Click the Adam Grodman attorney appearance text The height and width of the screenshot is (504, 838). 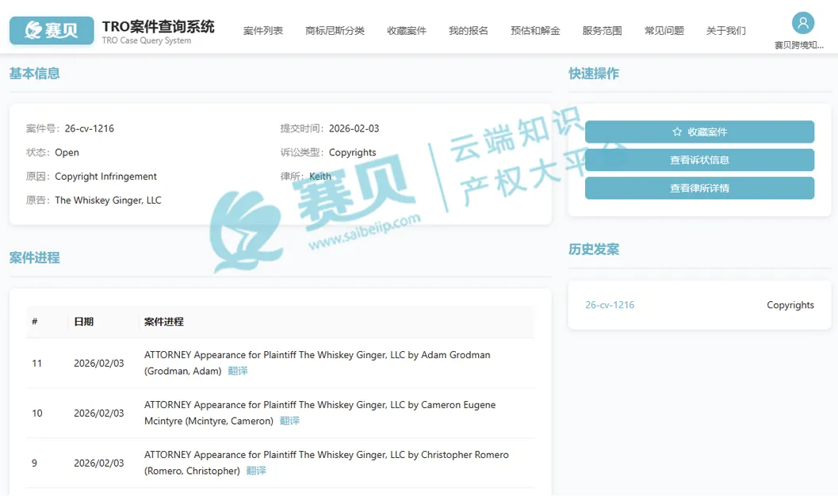click(317, 362)
